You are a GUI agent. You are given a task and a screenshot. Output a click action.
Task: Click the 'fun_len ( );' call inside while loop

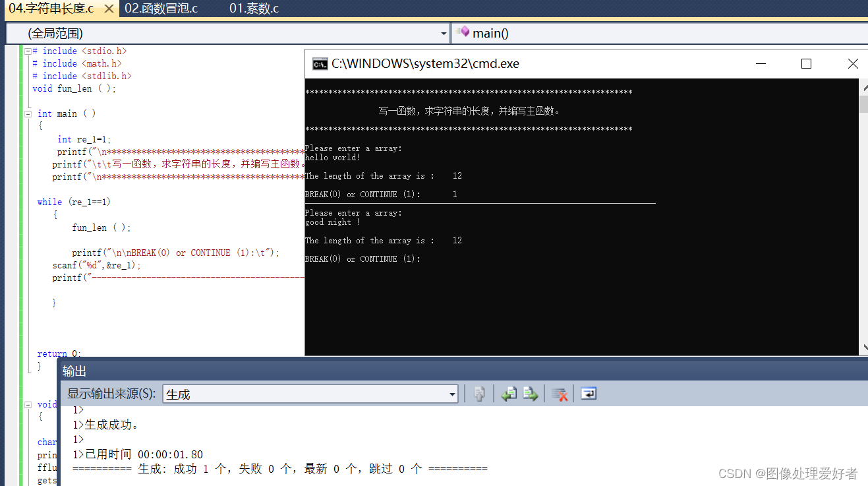(x=101, y=228)
